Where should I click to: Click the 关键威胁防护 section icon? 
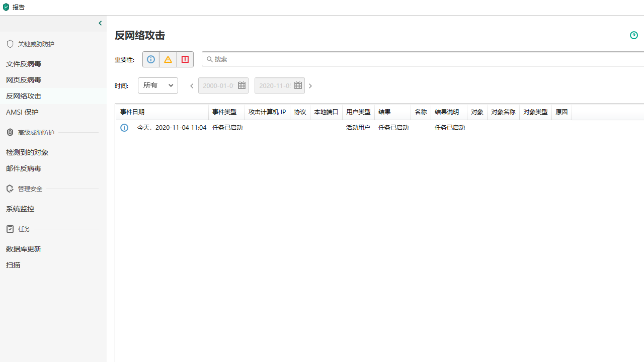coord(10,43)
